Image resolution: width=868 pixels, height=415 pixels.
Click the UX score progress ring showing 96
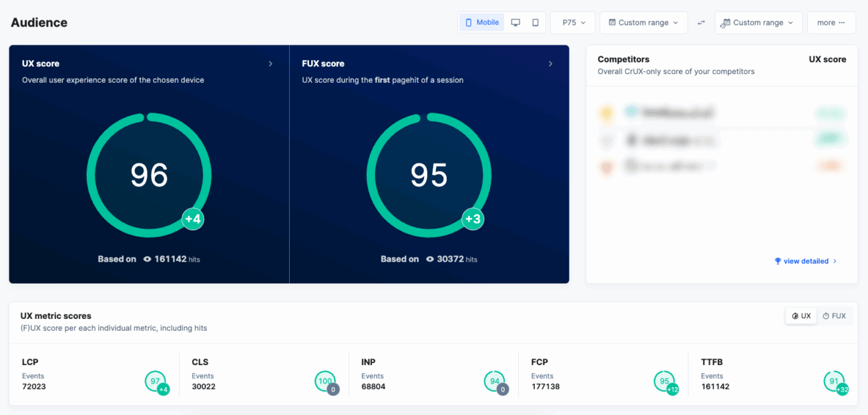[x=149, y=175]
